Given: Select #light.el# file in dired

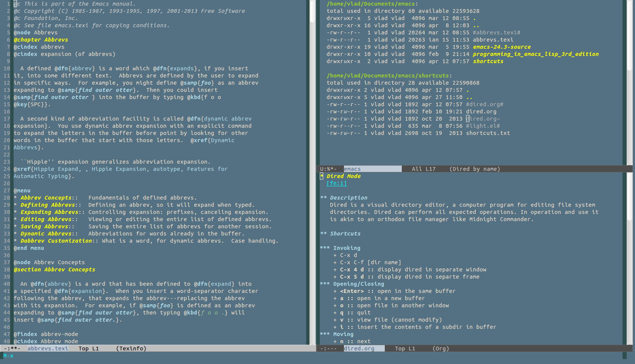Looking at the screenshot, I should point(483,126).
